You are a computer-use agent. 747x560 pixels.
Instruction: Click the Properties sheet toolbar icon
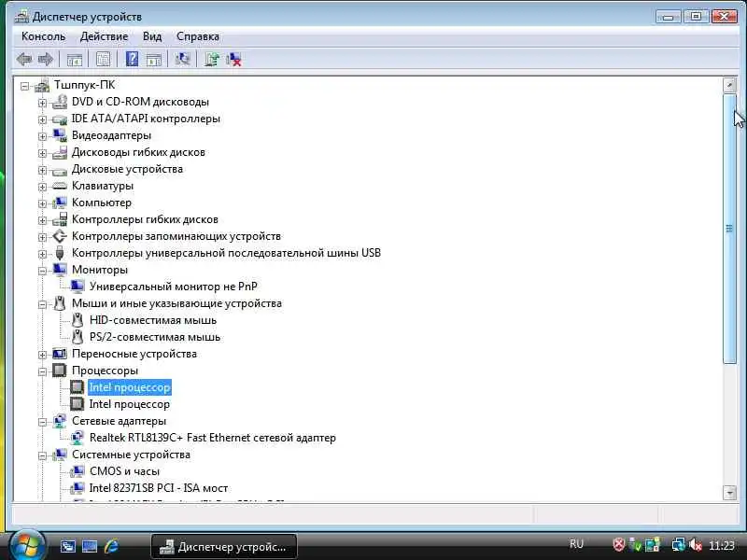click(x=104, y=60)
